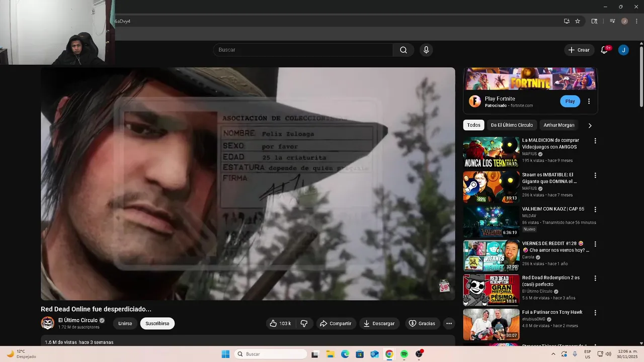Select the De El Último Círculo chip
Screen dimensions: 644x362
[512, 125]
